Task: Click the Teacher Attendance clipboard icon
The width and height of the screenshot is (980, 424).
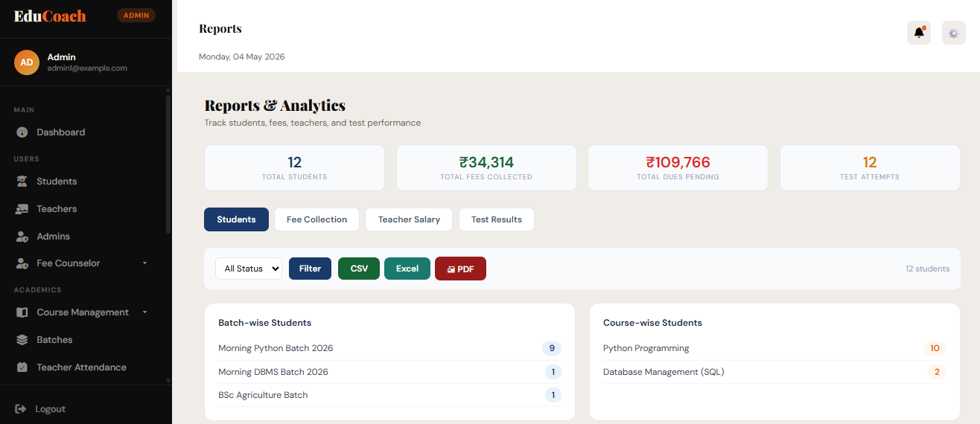Action: [x=22, y=367]
